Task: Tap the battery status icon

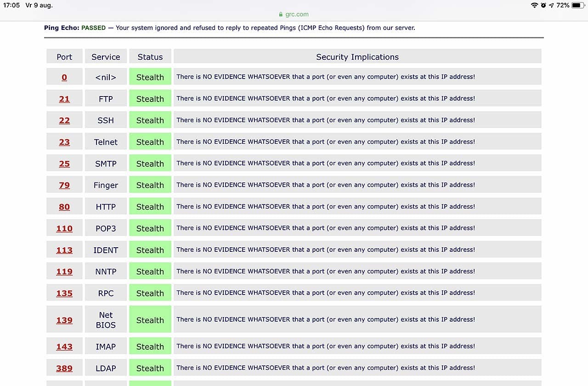Action: (x=577, y=6)
